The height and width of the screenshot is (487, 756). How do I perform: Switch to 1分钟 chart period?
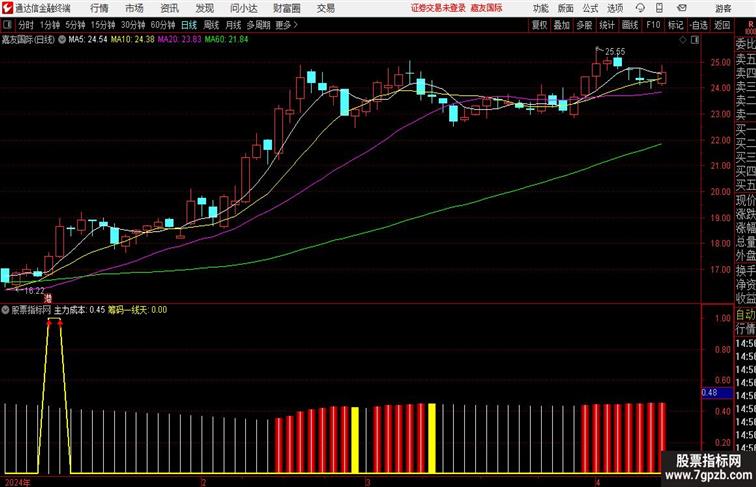pos(50,25)
